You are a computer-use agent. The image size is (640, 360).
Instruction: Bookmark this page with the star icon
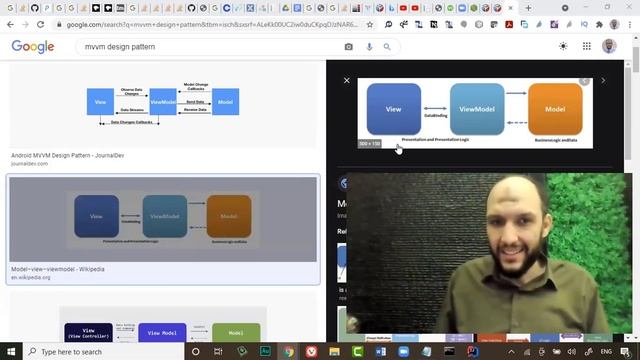tap(370, 24)
